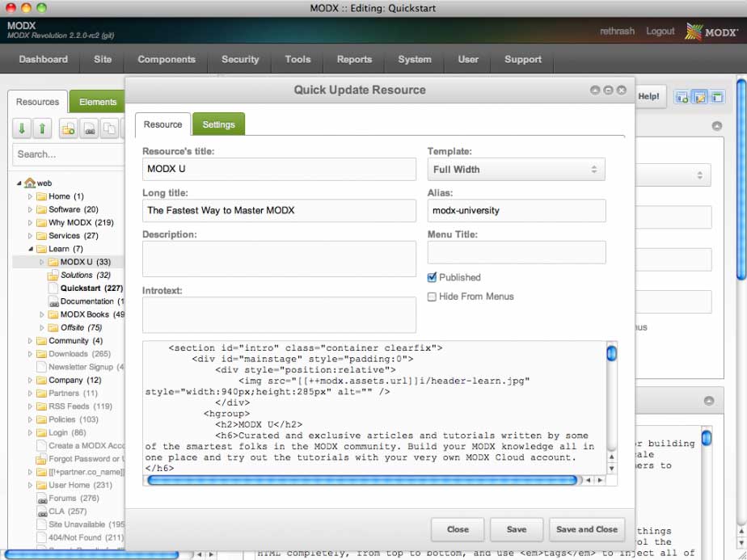Open the System menu
This screenshot has height=560, width=747.
pyautogui.click(x=415, y=60)
